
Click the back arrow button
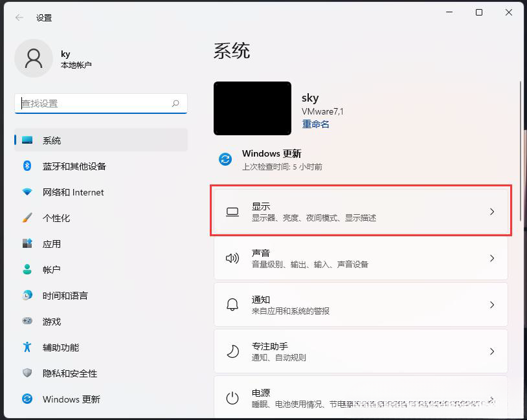[17, 17]
